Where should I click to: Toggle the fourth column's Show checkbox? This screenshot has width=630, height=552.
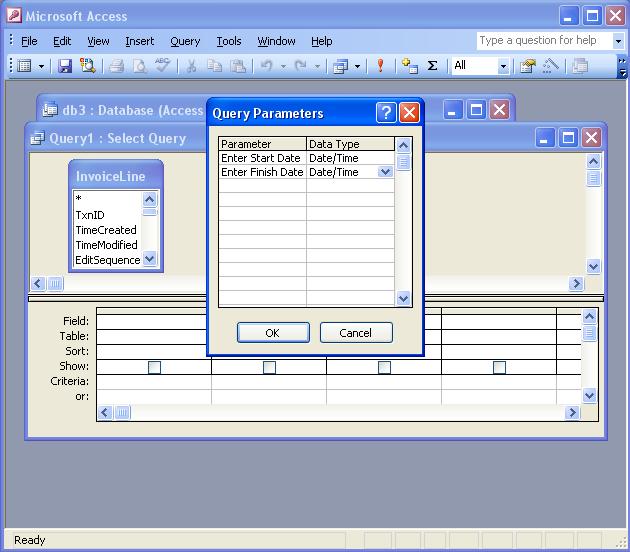point(499,367)
